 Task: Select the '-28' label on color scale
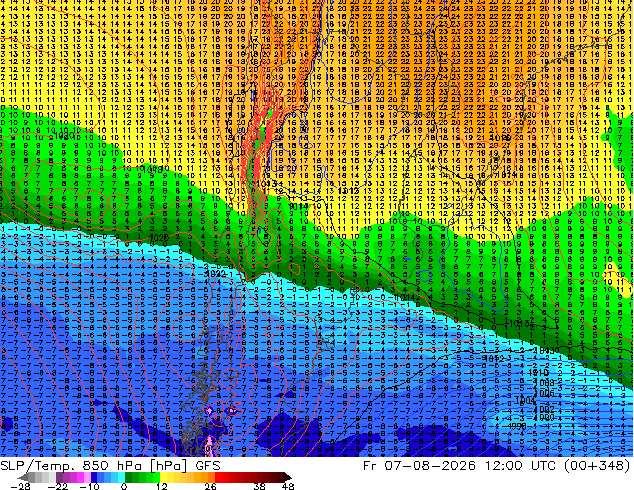(20, 486)
